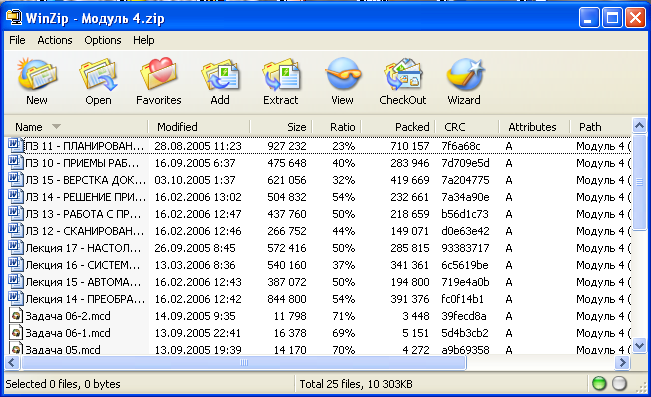Click the vertical scrollbar up arrow
The image size is (651, 397).
coord(639,125)
